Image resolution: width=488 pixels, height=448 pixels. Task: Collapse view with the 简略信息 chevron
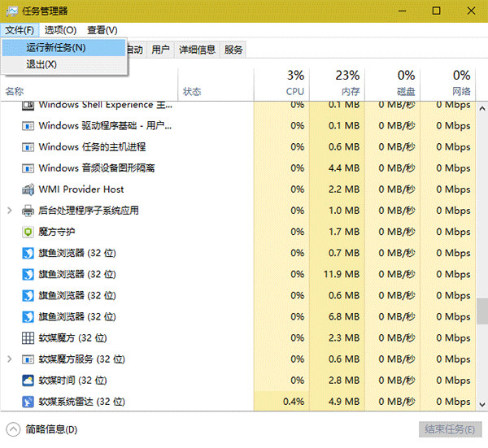pyautogui.click(x=12, y=429)
